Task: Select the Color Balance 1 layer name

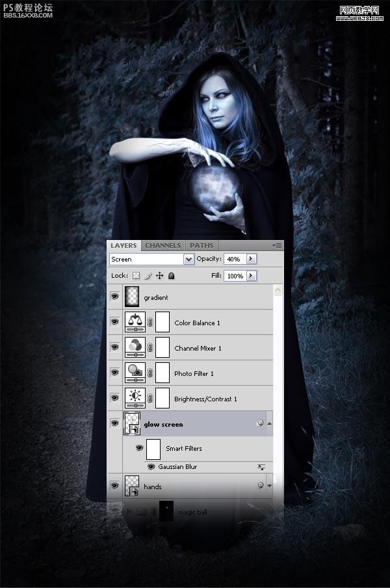Action: (197, 323)
